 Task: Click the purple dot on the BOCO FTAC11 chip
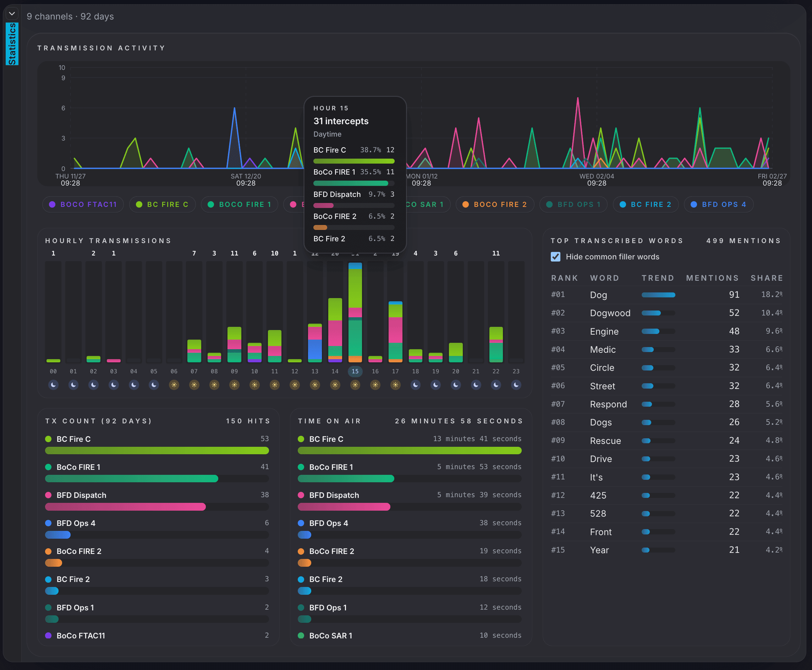(x=52, y=204)
